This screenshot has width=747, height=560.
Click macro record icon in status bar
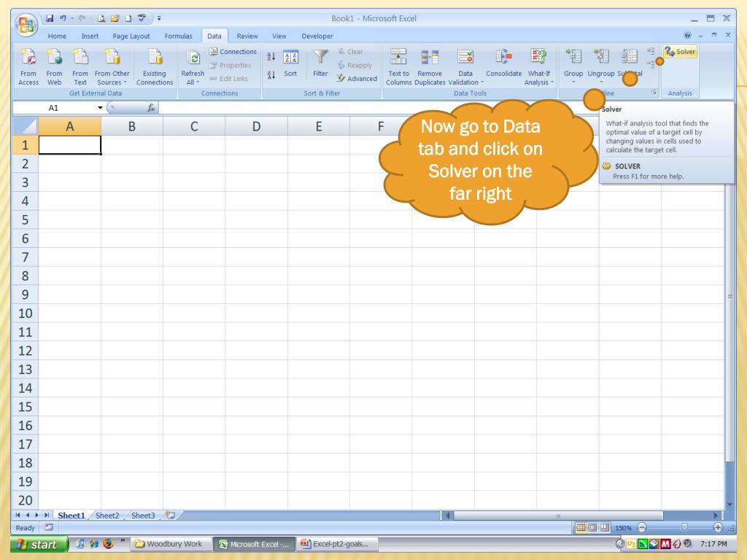(49, 527)
